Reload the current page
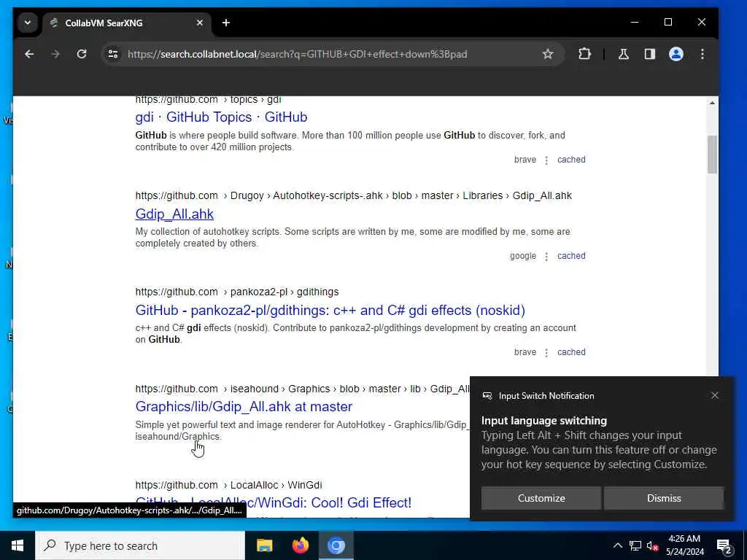This screenshot has height=560, width=747. [82, 54]
